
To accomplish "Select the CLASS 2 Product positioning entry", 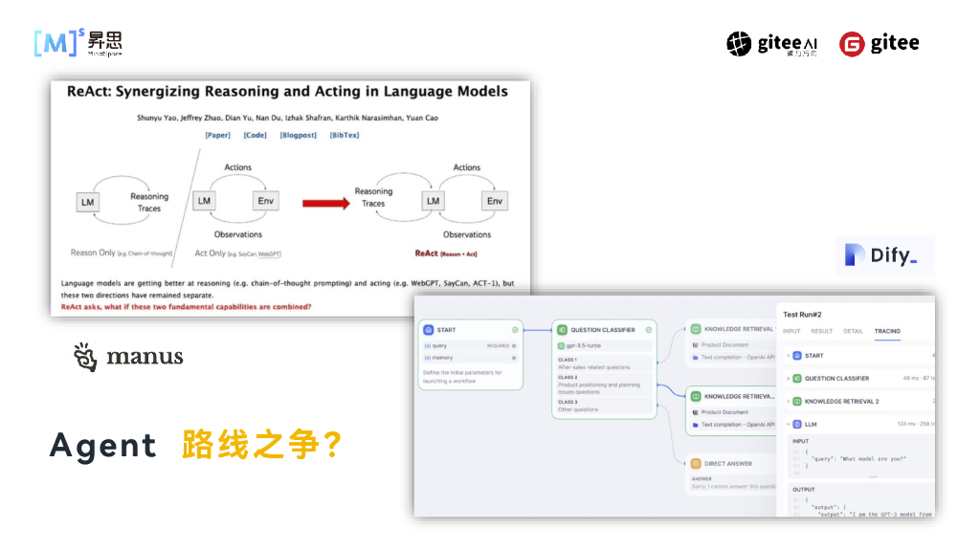I will 604,385.
